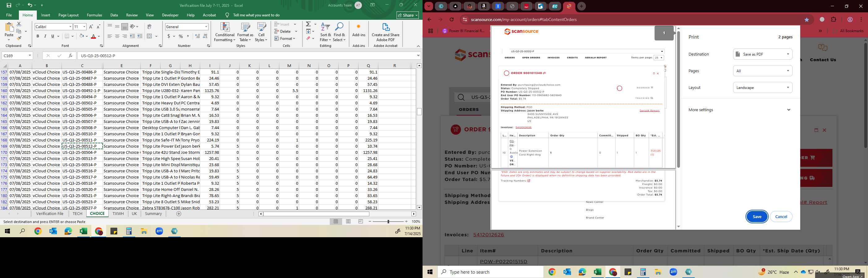The image size is (868, 278).
Task: Click the Chrome reload page icon
Action: (x=452, y=19)
